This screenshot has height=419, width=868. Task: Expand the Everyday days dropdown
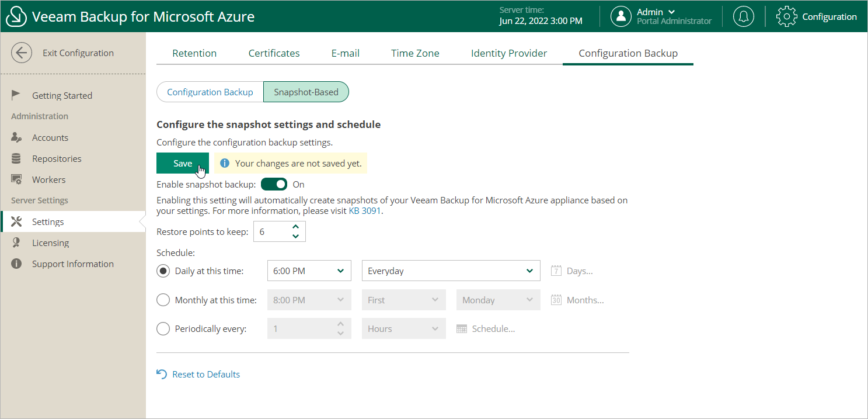pos(451,271)
